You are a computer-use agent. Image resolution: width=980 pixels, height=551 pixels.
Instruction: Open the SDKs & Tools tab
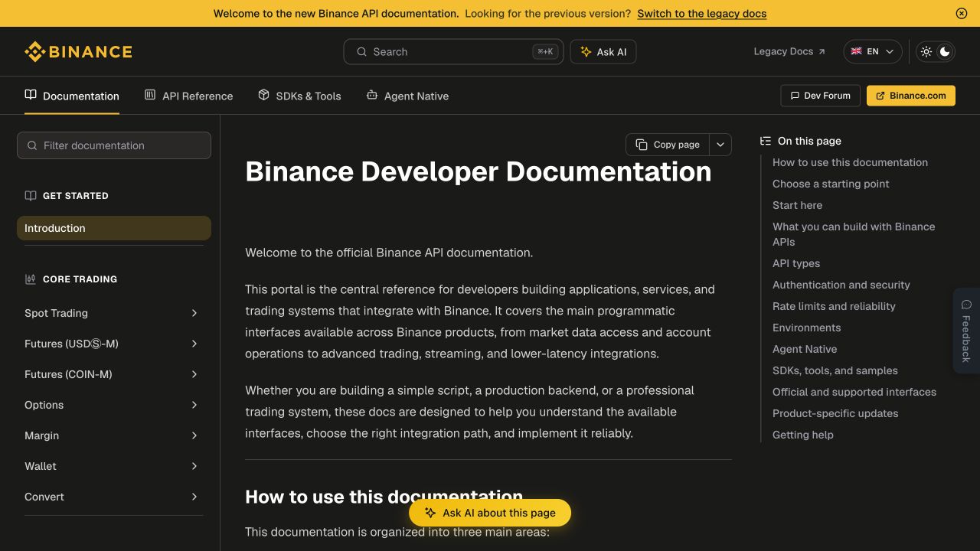299,96
